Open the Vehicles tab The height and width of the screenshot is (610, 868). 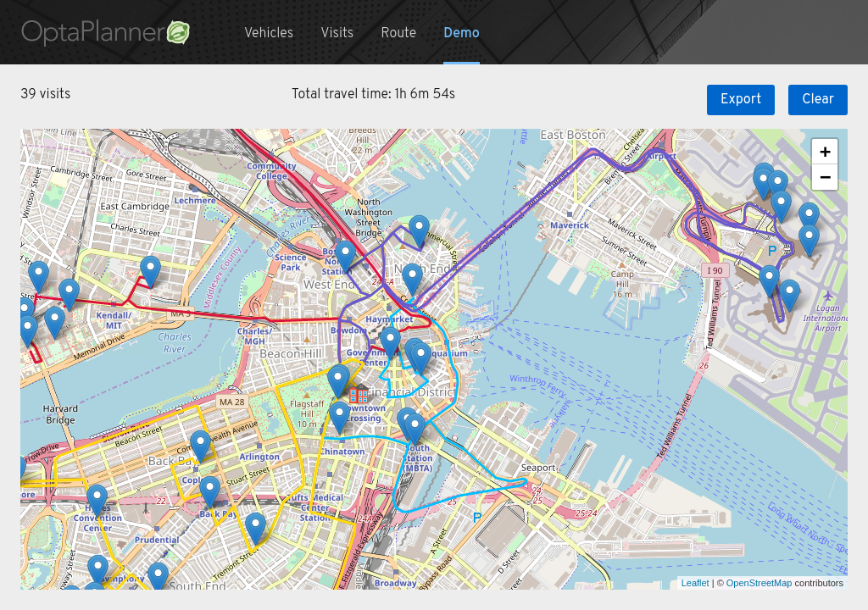pos(269,33)
